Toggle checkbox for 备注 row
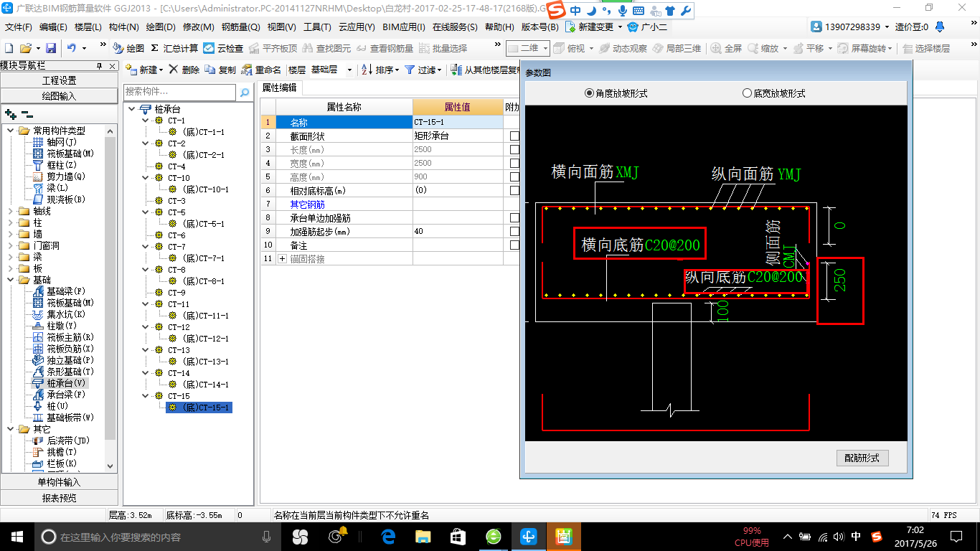Viewport: 980px width, 551px height. coord(514,245)
